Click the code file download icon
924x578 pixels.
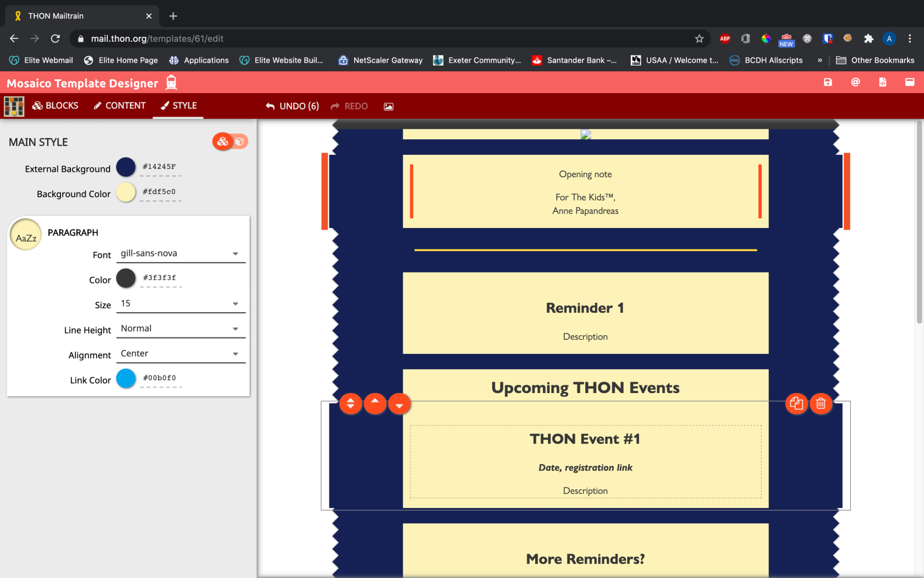click(883, 83)
